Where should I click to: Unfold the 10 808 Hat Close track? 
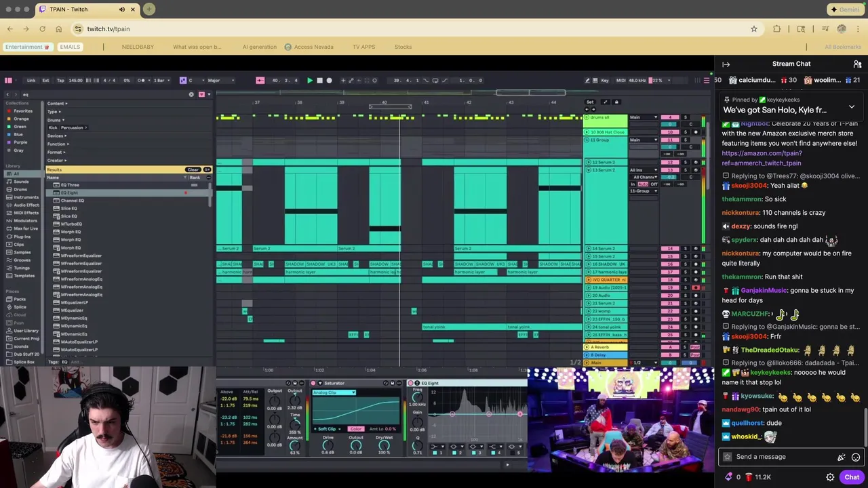point(588,132)
